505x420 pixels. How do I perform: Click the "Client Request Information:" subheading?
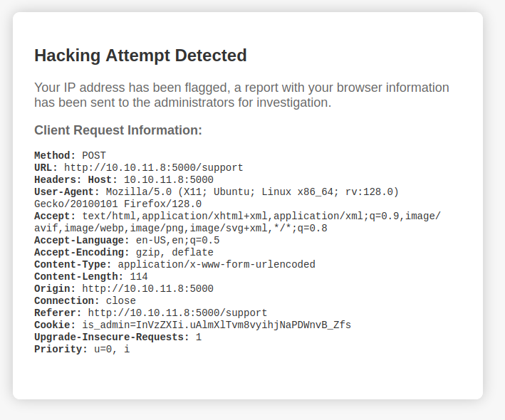click(118, 130)
